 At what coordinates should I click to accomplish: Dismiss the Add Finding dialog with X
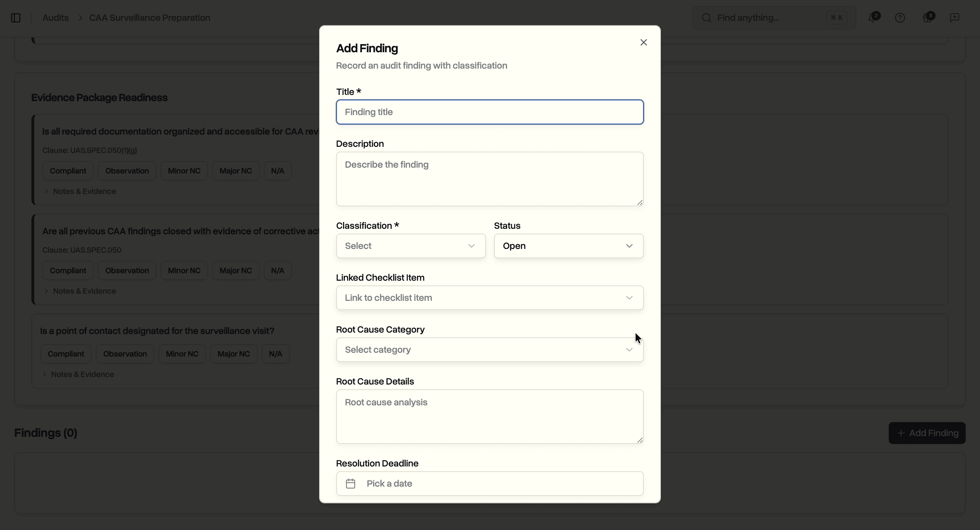[643, 42]
